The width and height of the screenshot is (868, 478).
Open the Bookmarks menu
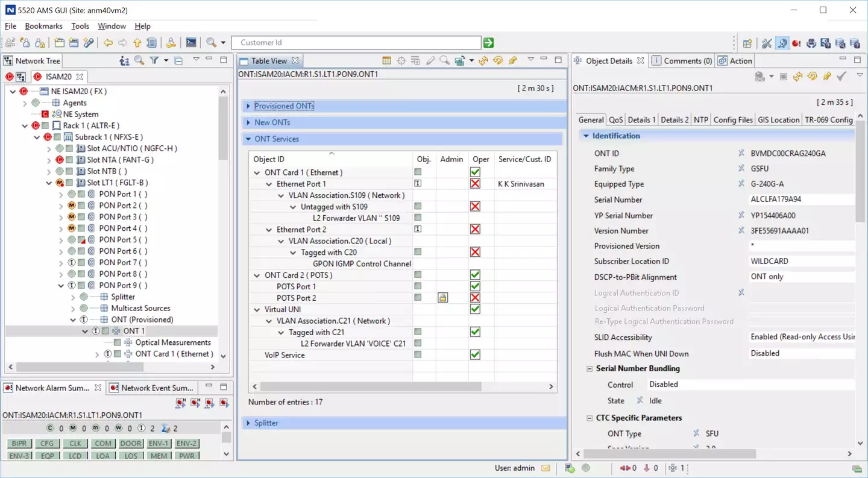click(44, 26)
